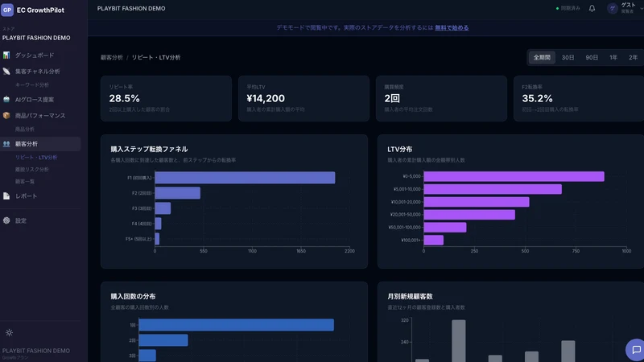
Task: Open the chat support bubble
Action: [635, 350]
